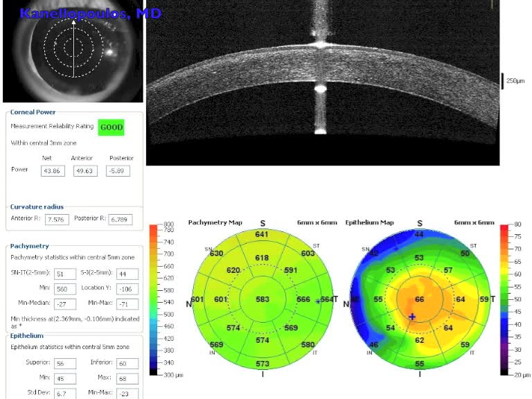
Task: Click the Epithelium Map color scale bar
Action: point(504,299)
